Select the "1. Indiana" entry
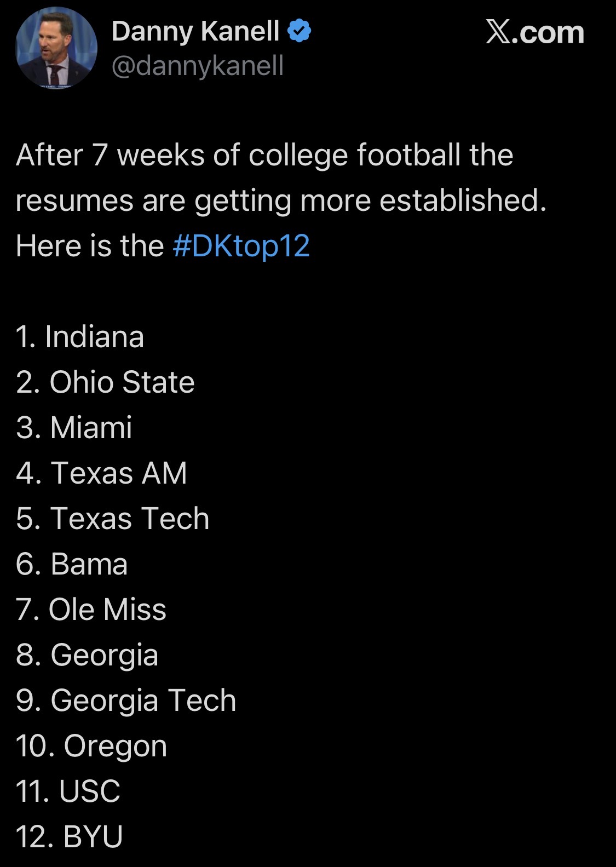This screenshot has height=867, width=616. click(80, 336)
